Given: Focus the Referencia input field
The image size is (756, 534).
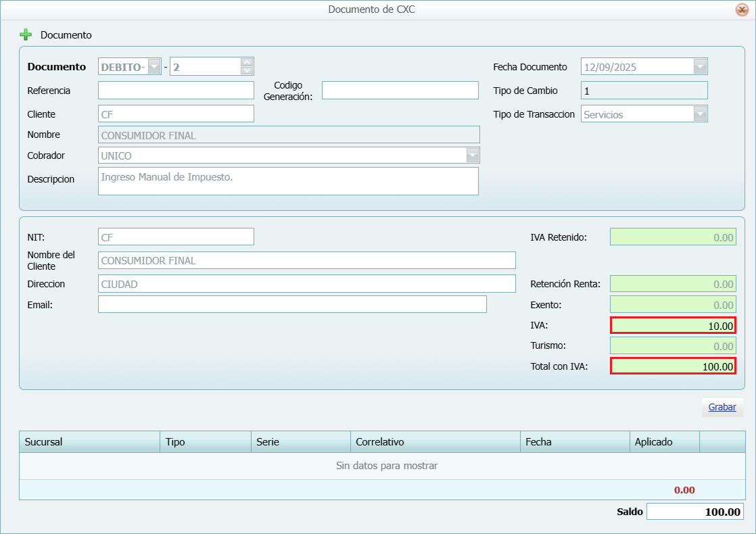Looking at the screenshot, I should pyautogui.click(x=176, y=90).
